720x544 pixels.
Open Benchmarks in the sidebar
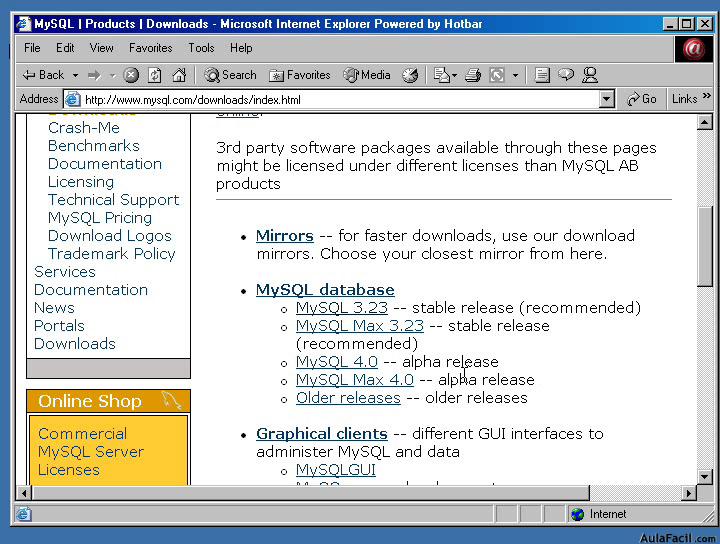94,146
